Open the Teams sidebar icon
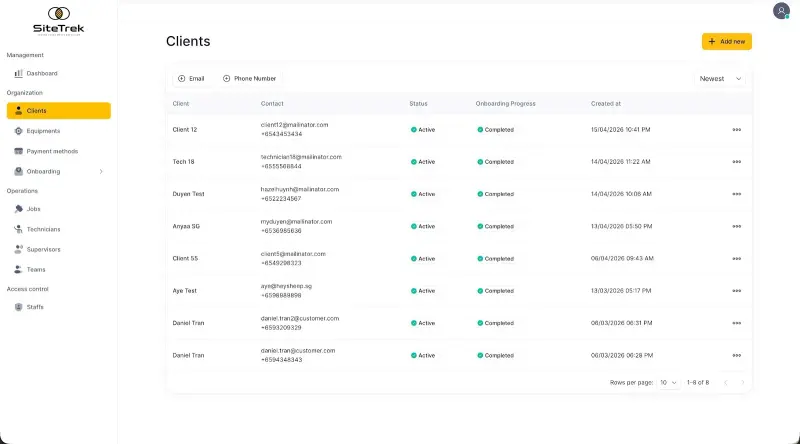This screenshot has width=800, height=444. point(18,269)
